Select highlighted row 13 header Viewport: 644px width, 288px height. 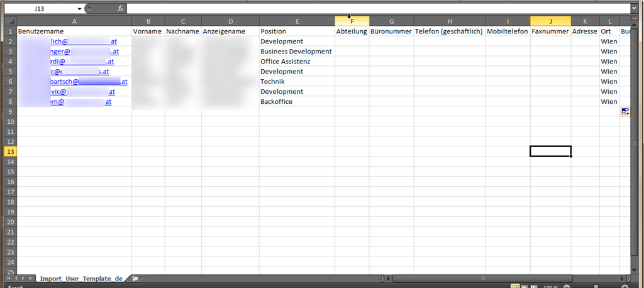(x=11, y=152)
